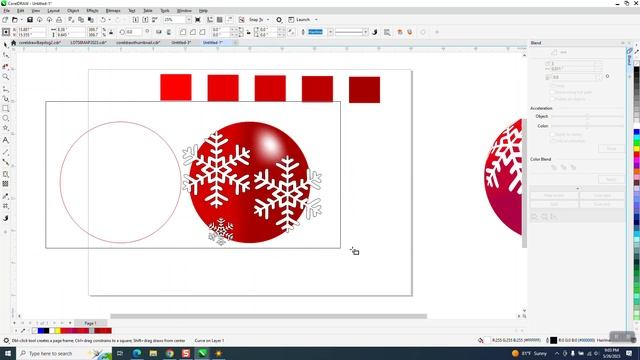Click the Copy icon
The width and height of the screenshot is (640, 360).
tap(81, 20)
